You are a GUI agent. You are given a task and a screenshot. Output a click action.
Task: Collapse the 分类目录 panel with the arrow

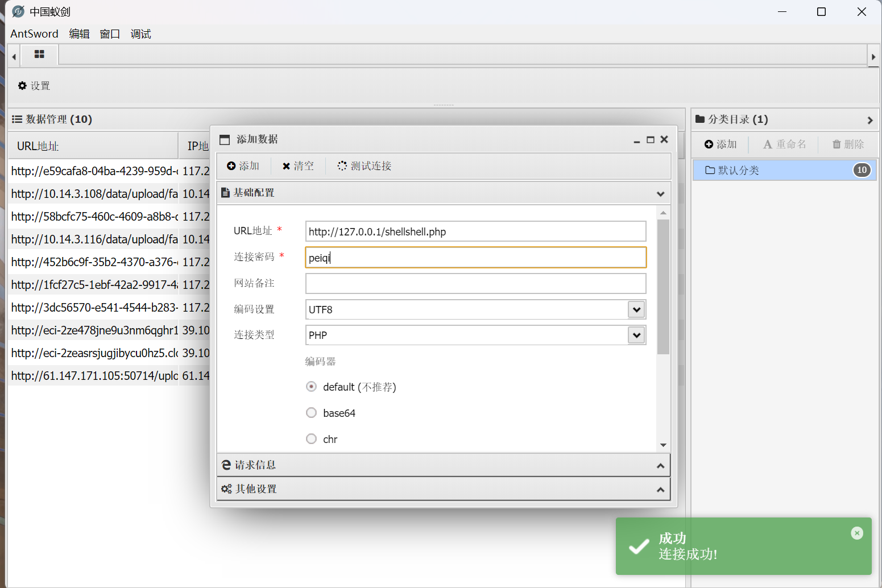[869, 120]
